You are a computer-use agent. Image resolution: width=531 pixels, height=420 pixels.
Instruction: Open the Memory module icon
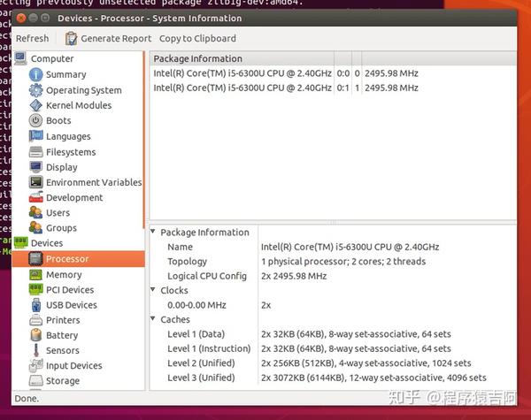click(x=36, y=274)
